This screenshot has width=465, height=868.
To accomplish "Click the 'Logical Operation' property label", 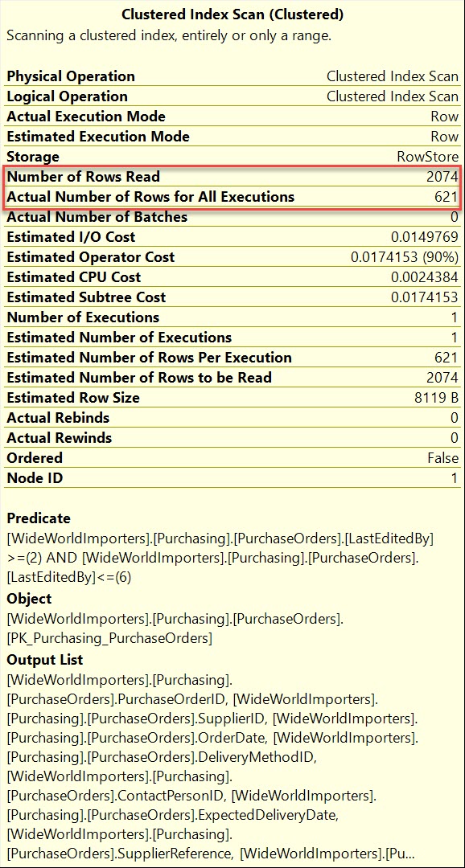I will [x=67, y=96].
